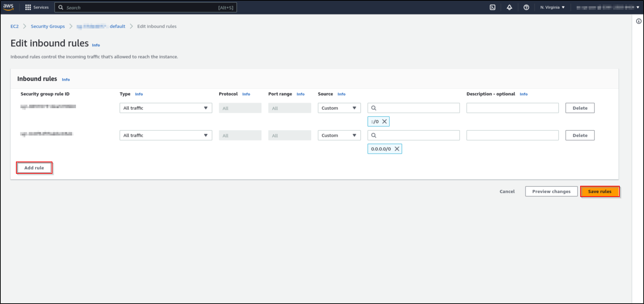Viewport: 644px width, 304px height.
Task: Remove the 0.0.0.0/0 source tag
Action: (397, 149)
